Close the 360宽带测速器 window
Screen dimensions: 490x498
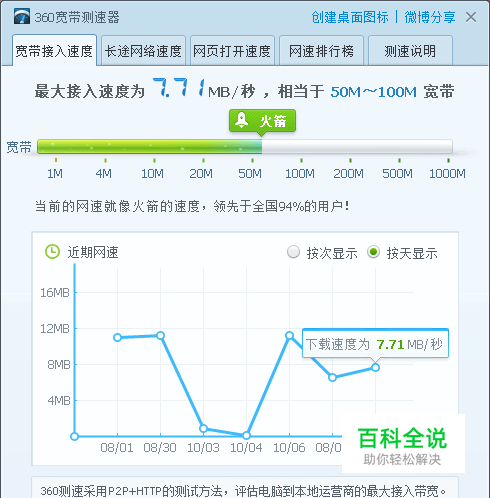[471, 17]
